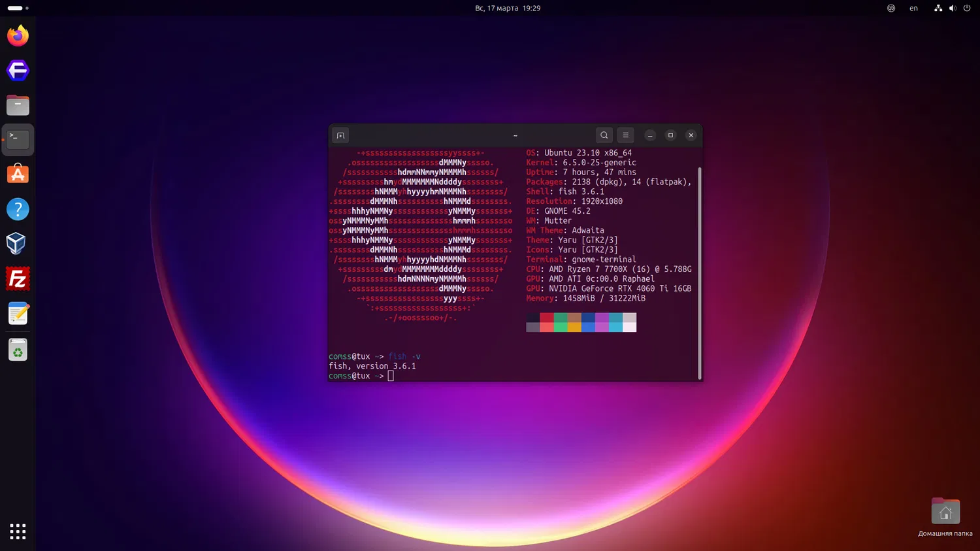Click the black swatch in the color palette
The image size is (980, 551).
point(533,318)
